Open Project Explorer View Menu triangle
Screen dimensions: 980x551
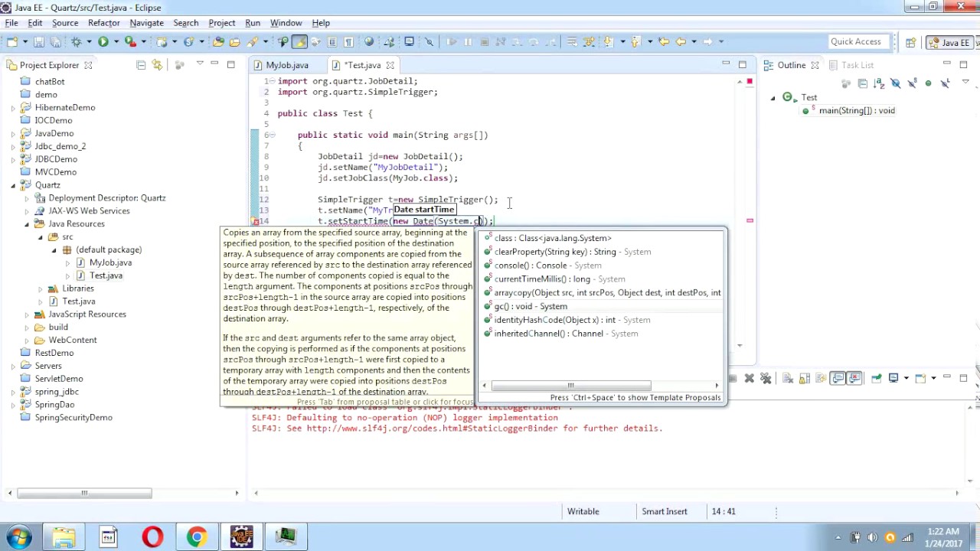[200, 64]
